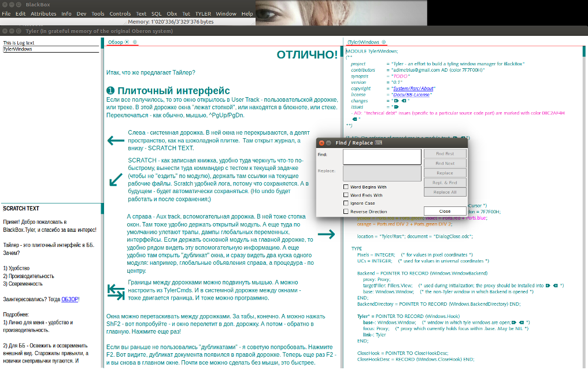Image resolution: width=588 pixels, height=370 pixels.
Task: Click the Replace All button
Action: pos(445,192)
